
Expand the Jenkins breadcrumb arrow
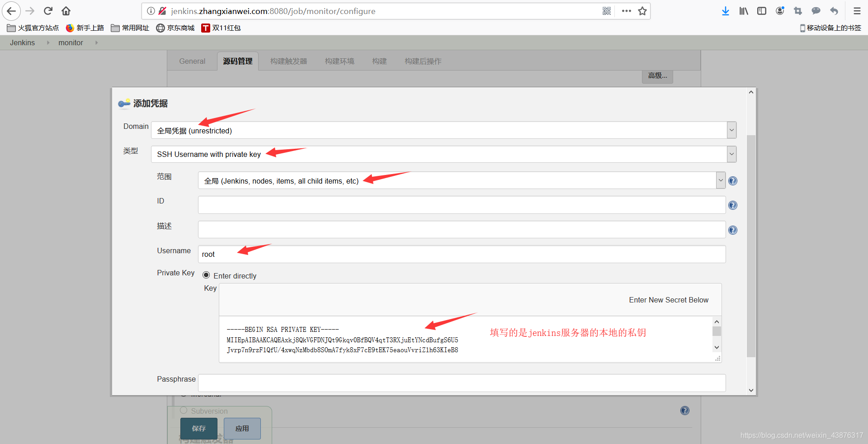(x=48, y=43)
